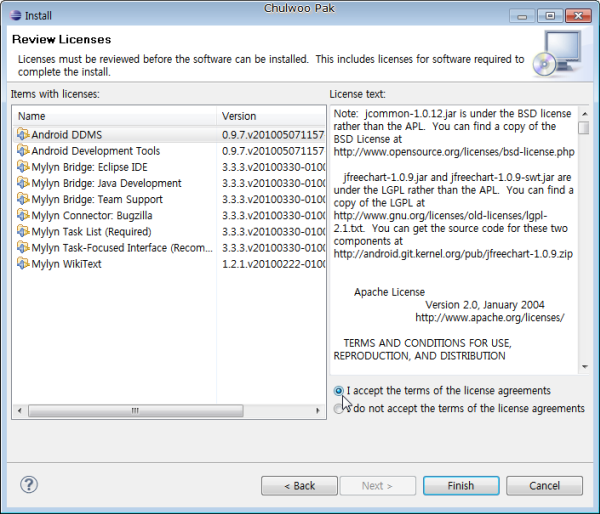600x514 pixels.
Task: Select 'I do not accept' radio button
Action: pos(339,408)
